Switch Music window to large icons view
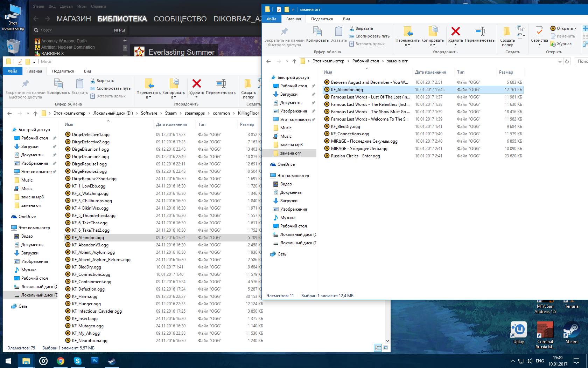The image size is (588, 368). 385,348
